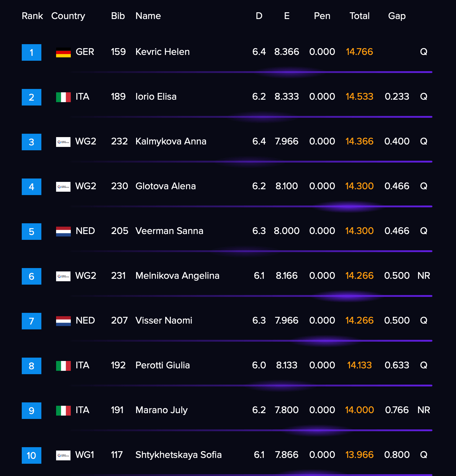Click the Rank column header
Image resolution: width=456 pixels, height=476 pixels.
pyautogui.click(x=32, y=16)
